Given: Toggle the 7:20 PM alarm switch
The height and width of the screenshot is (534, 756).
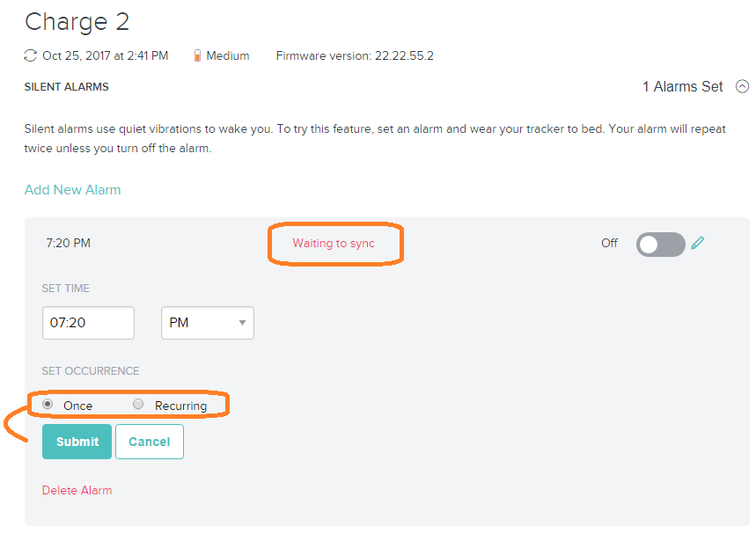Looking at the screenshot, I should (x=661, y=245).
